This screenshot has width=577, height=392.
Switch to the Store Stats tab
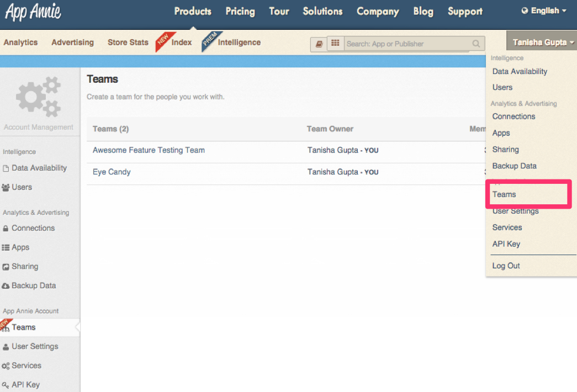point(128,43)
